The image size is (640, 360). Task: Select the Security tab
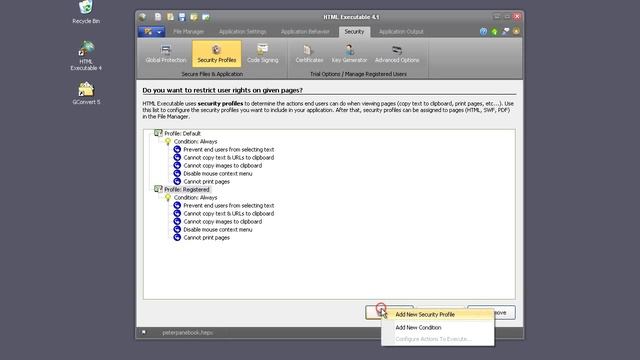354,31
